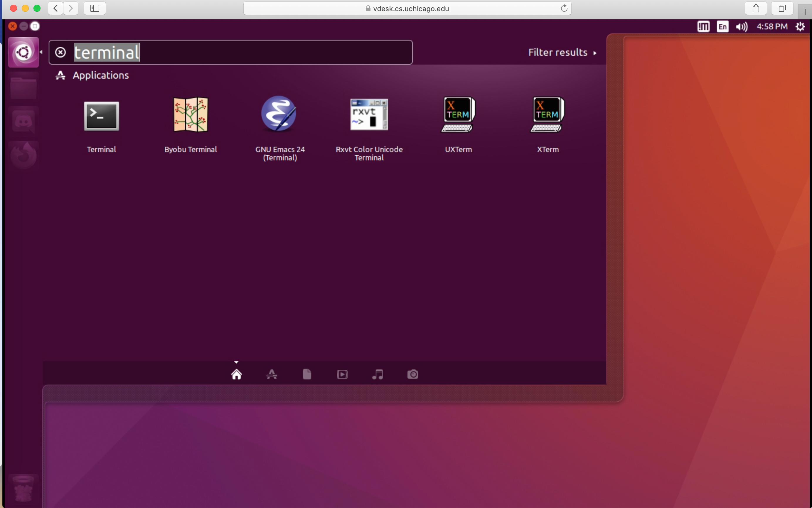The image size is (812, 508).
Task: Launch the XTerm application
Action: 547,115
